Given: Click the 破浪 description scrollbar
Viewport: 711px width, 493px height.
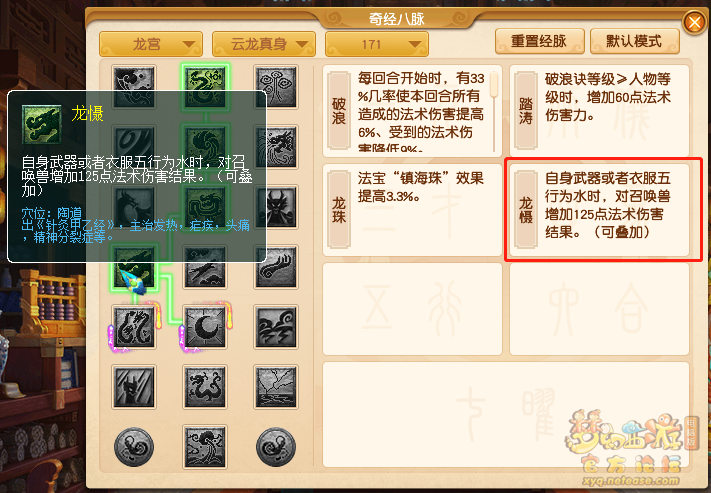Looking at the screenshot, I should pyautogui.click(x=494, y=111).
